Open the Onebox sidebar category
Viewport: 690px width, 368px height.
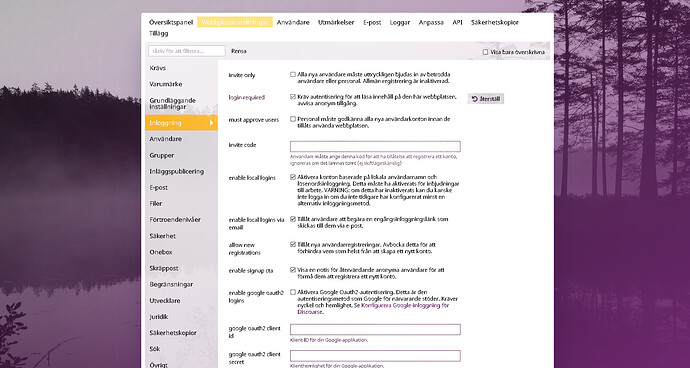[x=181, y=252]
